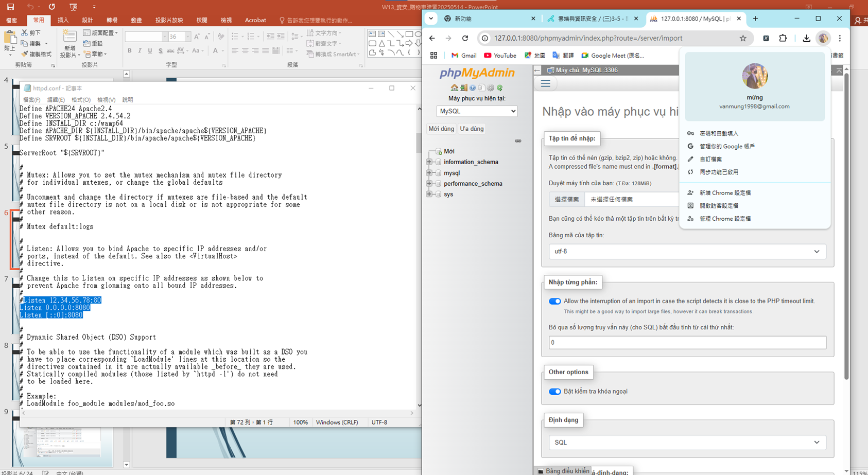
Task: Open the Chrome extensions puzzle icon
Action: 783,38
